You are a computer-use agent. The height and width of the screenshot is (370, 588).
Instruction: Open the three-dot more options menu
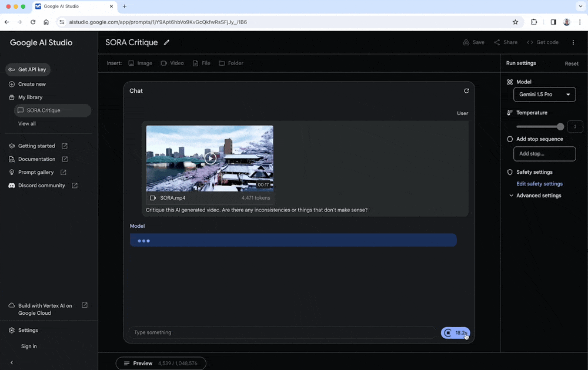tap(573, 42)
